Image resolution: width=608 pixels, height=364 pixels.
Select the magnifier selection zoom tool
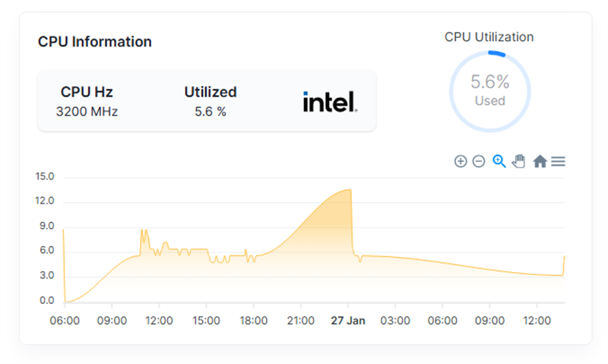click(499, 161)
